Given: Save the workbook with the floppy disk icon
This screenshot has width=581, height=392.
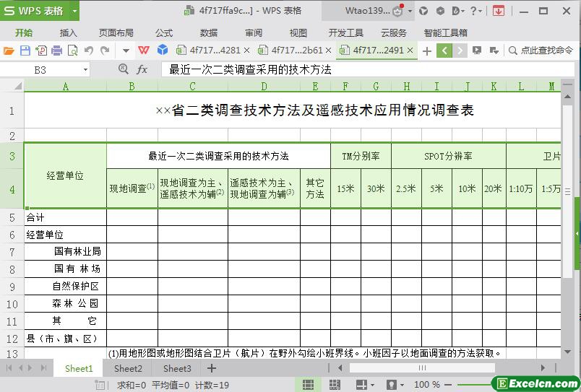Looking at the screenshot, I should (25, 51).
